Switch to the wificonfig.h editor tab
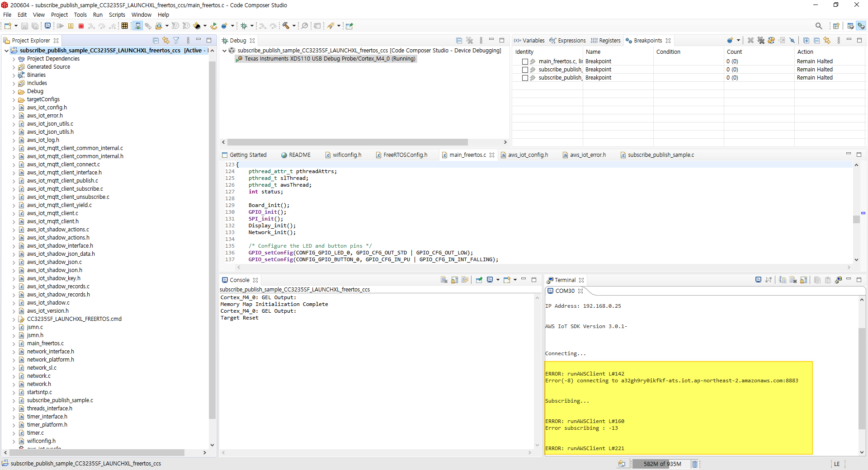 click(347, 155)
